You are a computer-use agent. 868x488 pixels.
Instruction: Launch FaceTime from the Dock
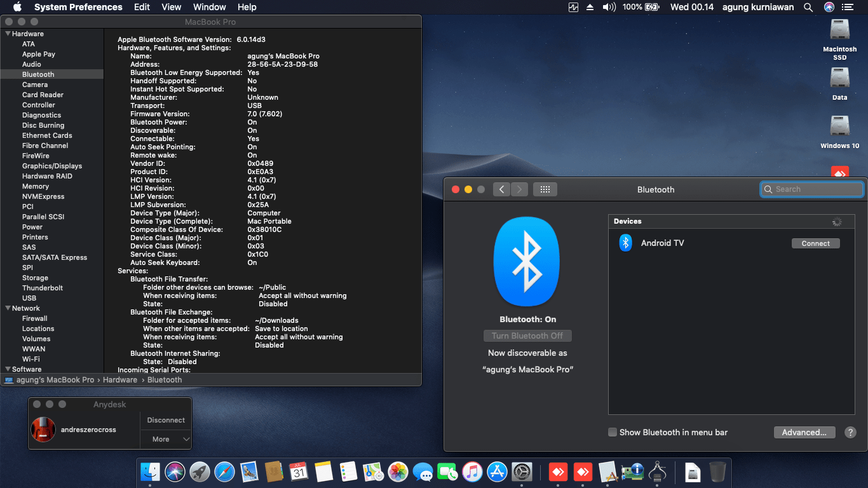point(447,472)
